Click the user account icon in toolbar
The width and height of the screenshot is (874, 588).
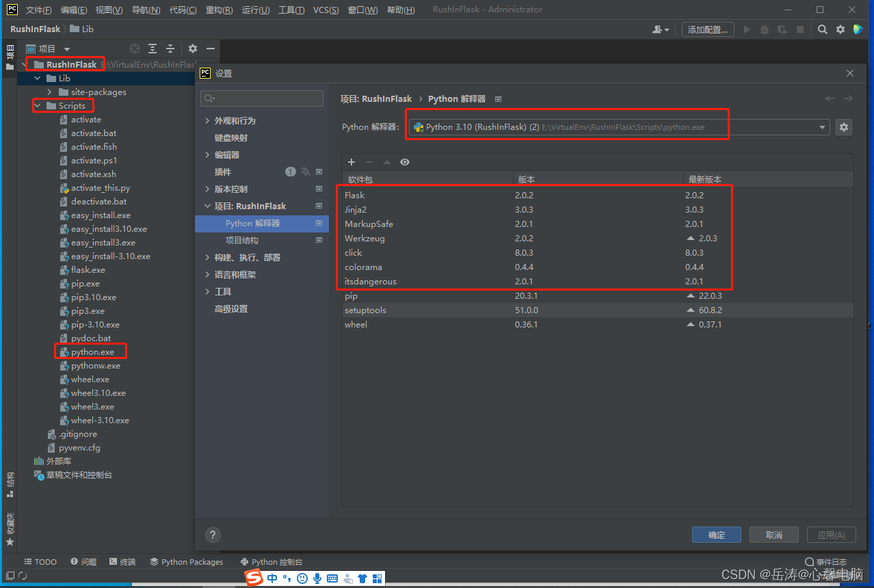661,29
